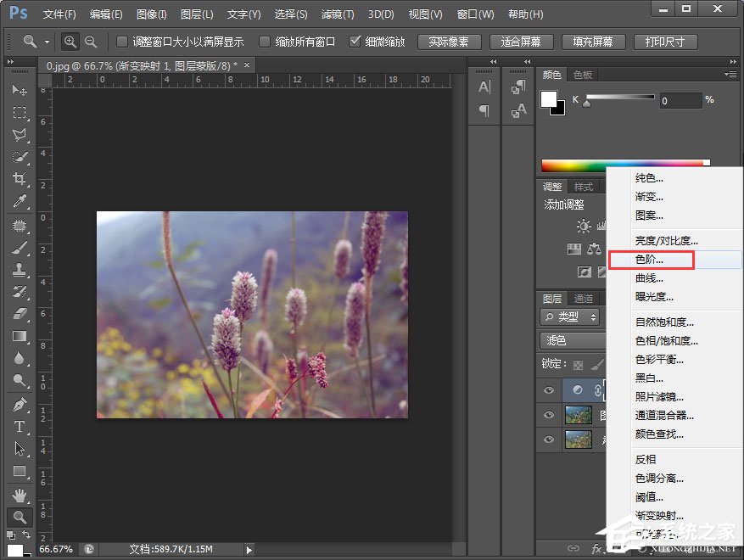Open the 滤镜 menu in the menu bar
Image resolution: width=744 pixels, height=560 pixels.
pos(337,14)
